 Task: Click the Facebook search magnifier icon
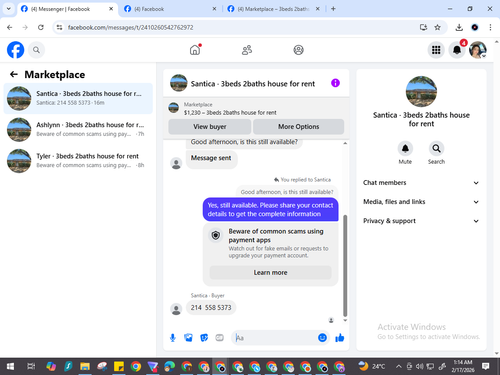36,50
